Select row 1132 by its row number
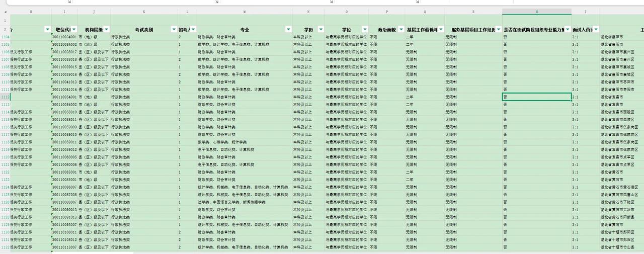 click(5, 247)
